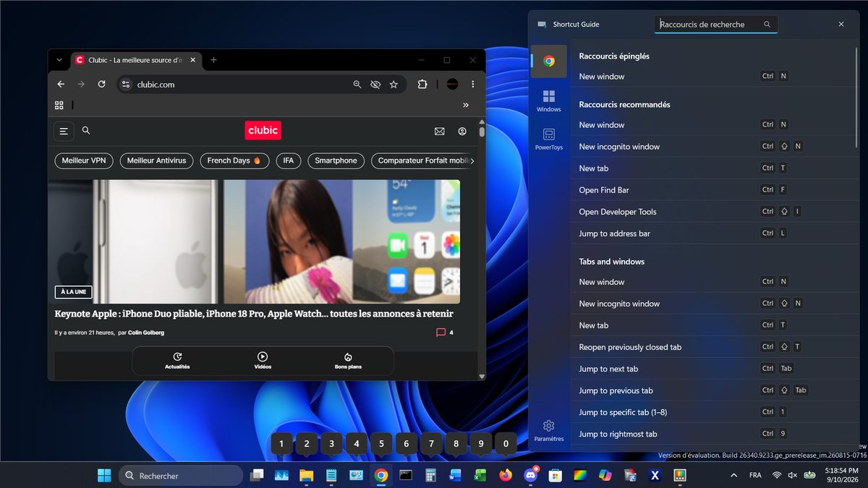Click the zoom magnifier icon in the address bar
Viewport: 868px width, 488px height.
(357, 85)
